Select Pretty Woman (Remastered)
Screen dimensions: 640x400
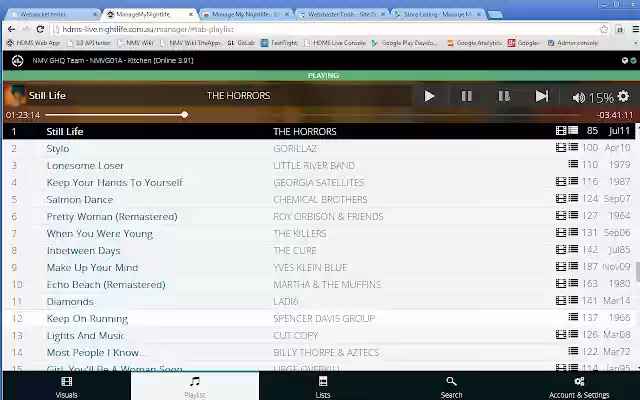click(112, 217)
